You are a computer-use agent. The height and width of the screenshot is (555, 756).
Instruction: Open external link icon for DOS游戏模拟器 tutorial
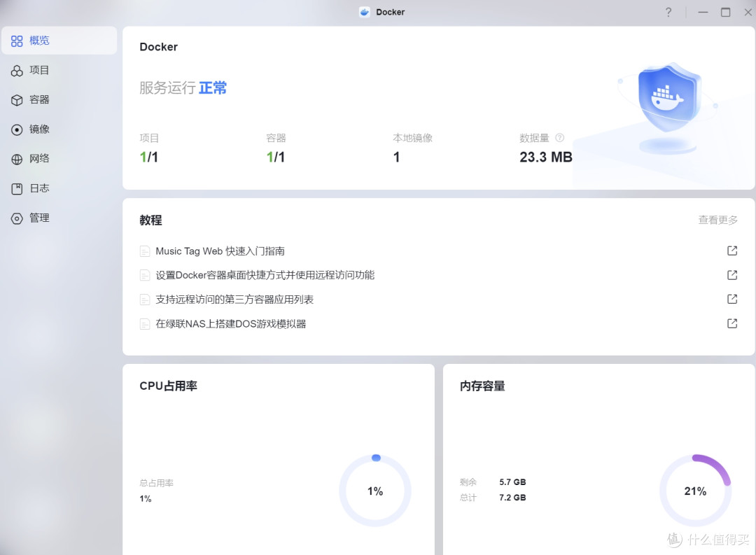pyautogui.click(x=732, y=323)
